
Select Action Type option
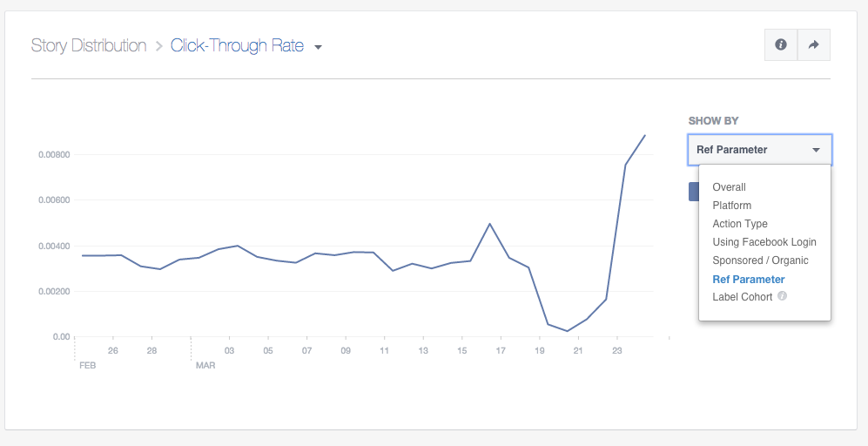click(740, 224)
